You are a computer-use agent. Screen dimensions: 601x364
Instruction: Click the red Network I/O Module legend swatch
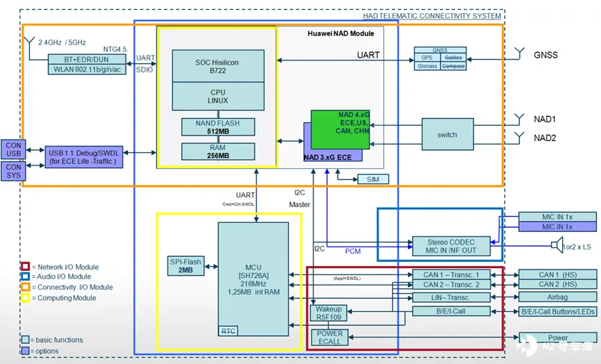(x=25, y=266)
